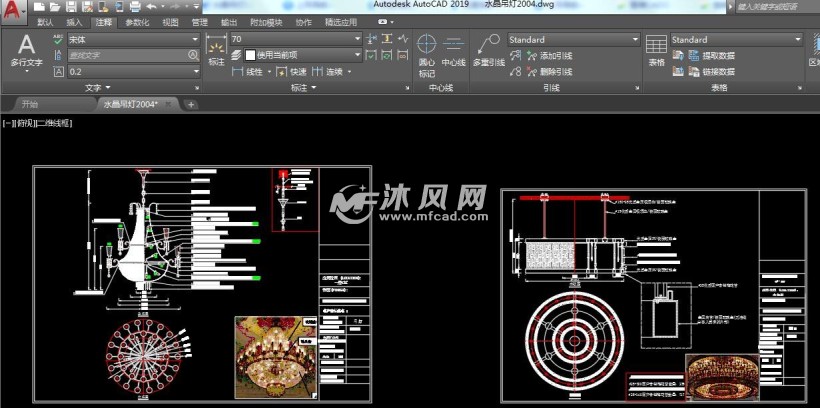Expand the arrow next to 线性
This screenshot has width=820, height=408.
pyautogui.click(x=269, y=72)
